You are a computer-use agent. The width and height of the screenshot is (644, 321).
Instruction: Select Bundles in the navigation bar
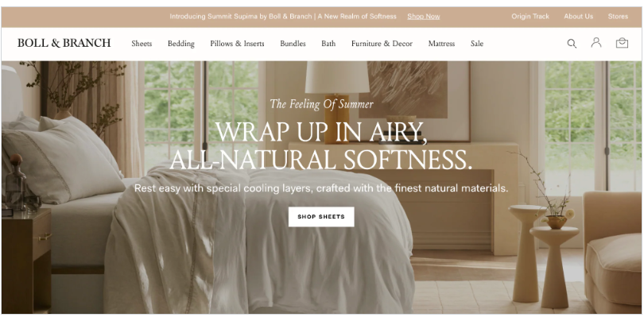[x=293, y=44]
